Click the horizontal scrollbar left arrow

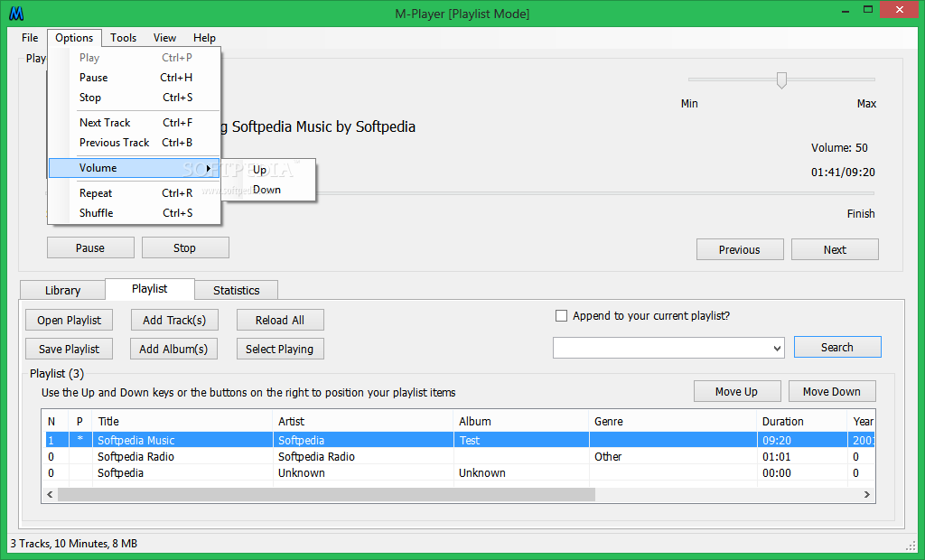coord(51,494)
